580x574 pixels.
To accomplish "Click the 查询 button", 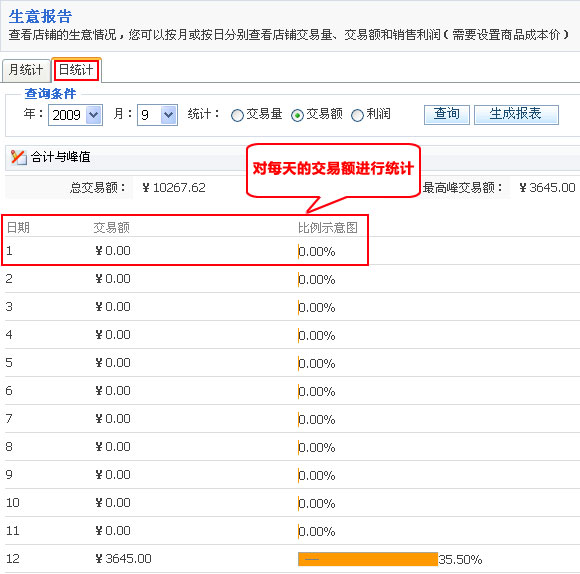I will (x=447, y=115).
